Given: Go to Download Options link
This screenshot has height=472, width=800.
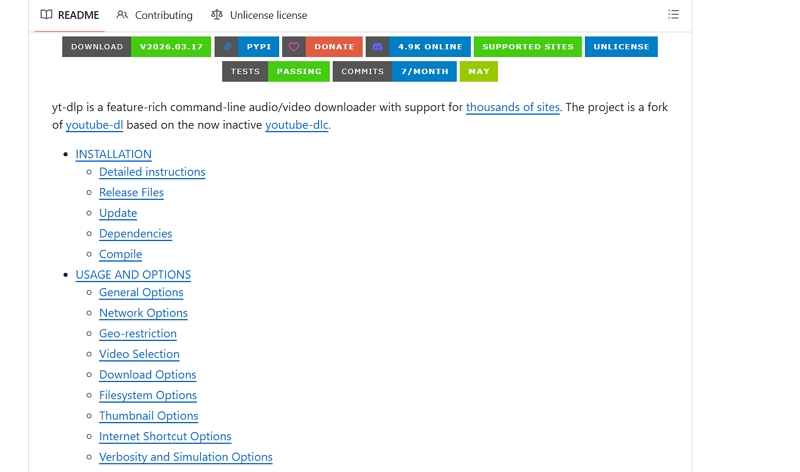Looking at the screenshot, I should tap(147, 375).
